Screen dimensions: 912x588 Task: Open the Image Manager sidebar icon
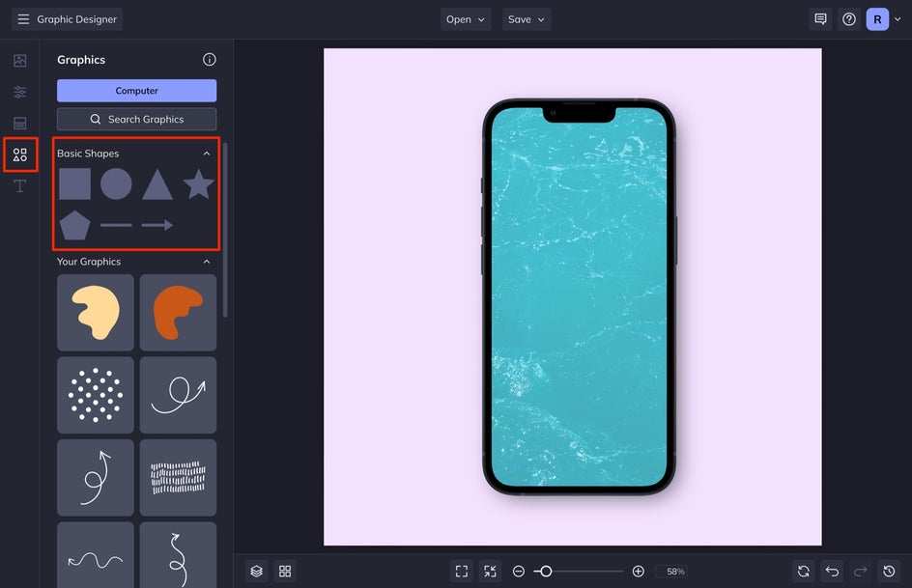pyautogui.click(x=19, y=61)
